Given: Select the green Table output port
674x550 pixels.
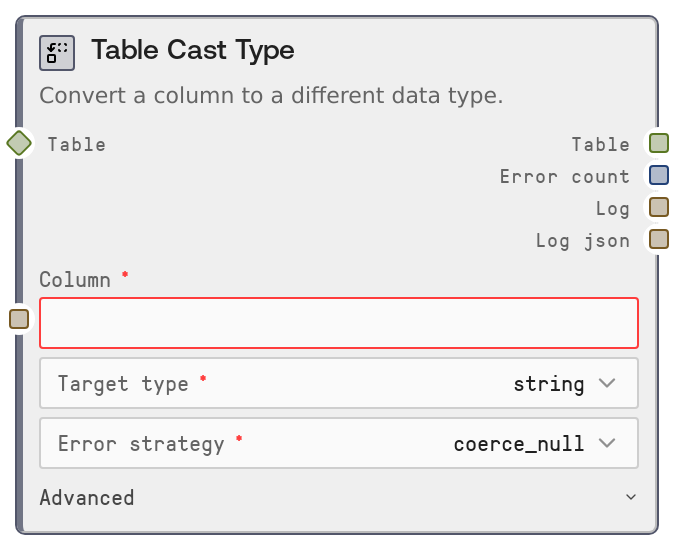Looking at the screenshot, I should point(658,143).
